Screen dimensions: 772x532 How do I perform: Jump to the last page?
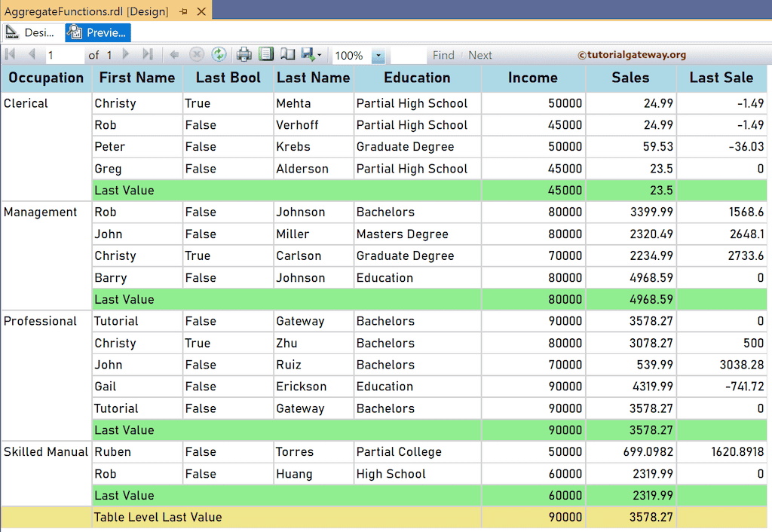click(x=146, y=54)
